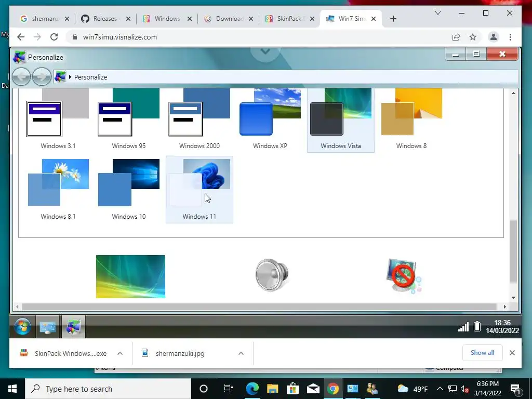The height and width of the screenshot is (399, 532).
Task: Click the simulator signal strength icon
Action: pos(463,327)
